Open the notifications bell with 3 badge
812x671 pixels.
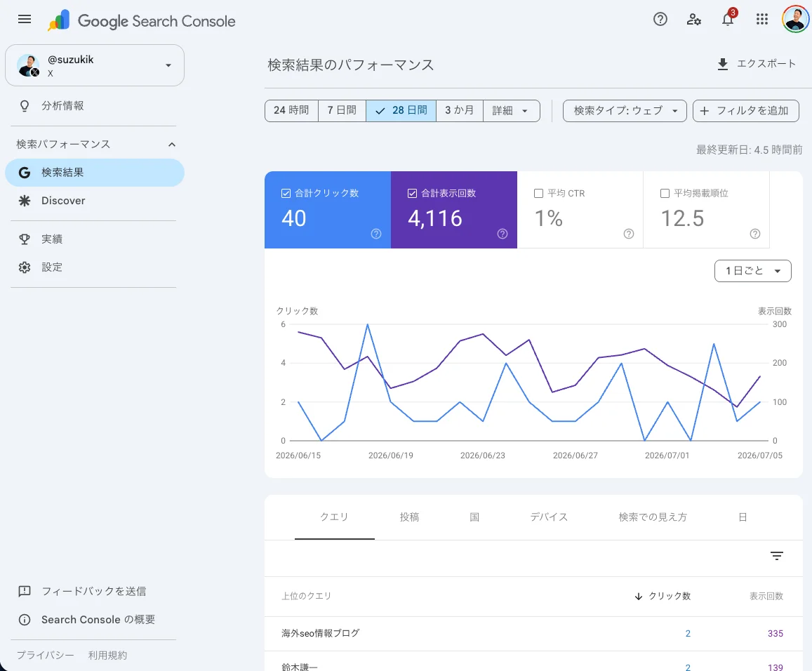[728, 19]
